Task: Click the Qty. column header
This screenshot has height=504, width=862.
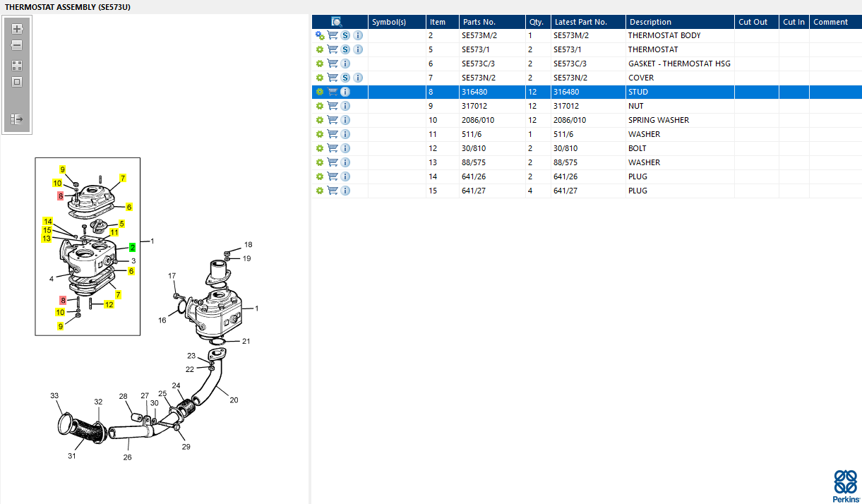Action: coord(538,22)
